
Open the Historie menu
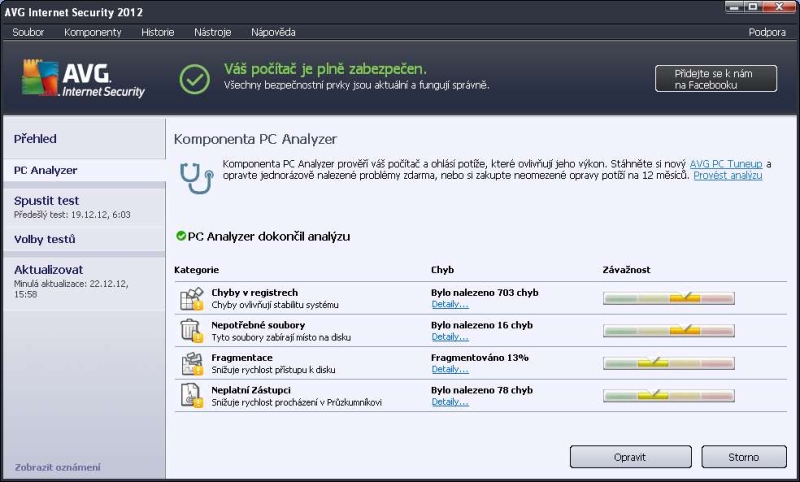pos(157,32)
